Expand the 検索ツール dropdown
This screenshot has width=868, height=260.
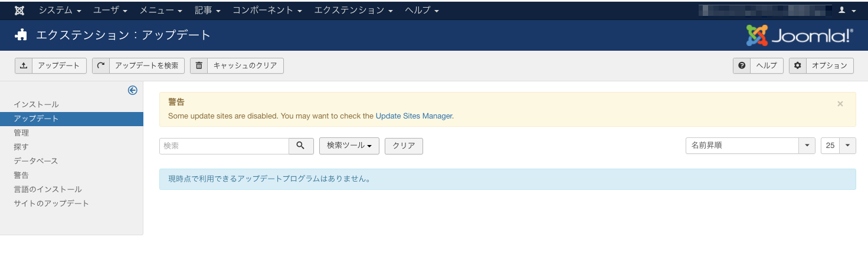click(349, 146)
